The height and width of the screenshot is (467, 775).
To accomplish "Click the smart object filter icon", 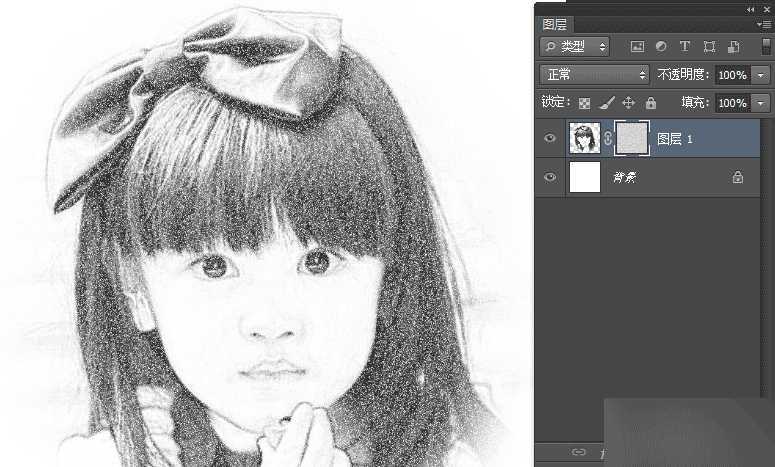I will click(733, 46).
